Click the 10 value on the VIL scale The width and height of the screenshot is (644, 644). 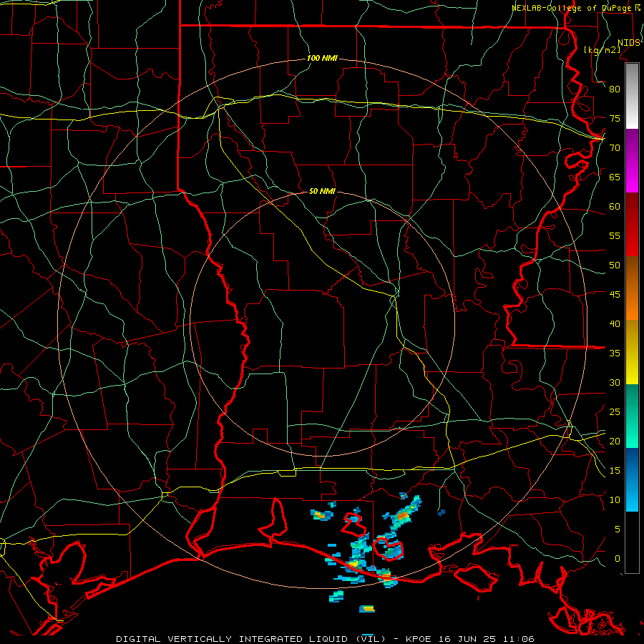point(615,500)
